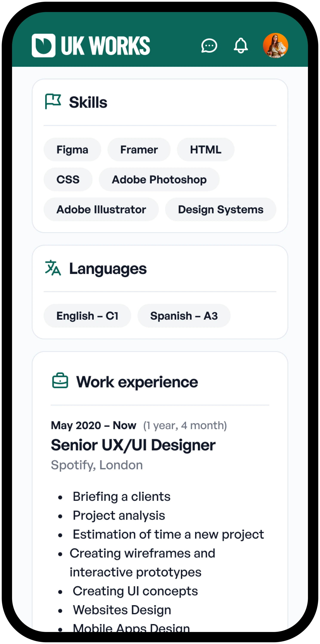Viewport: 320px width, 644px height.
Task: Select the English – C1 language chip
Action: [x=87, y=316]
